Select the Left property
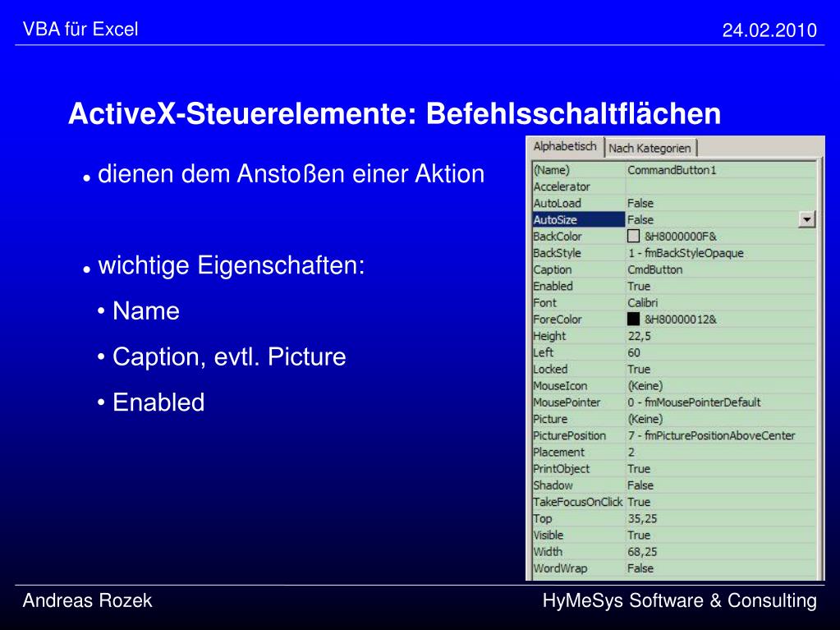The height and width of the screenshot is (630, 840). point(544,352)
